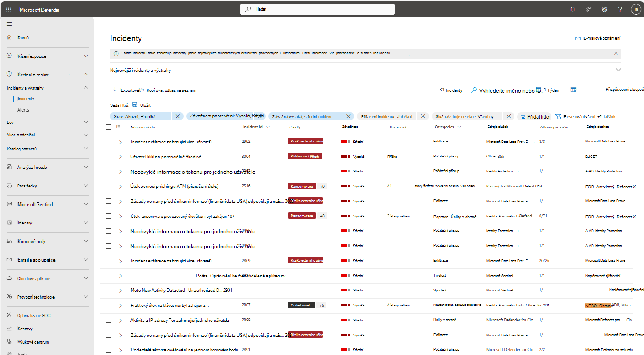The height and width of the screenshot is (355, 644).
Task: Click the Domů home icon
Action: point(10,38)
